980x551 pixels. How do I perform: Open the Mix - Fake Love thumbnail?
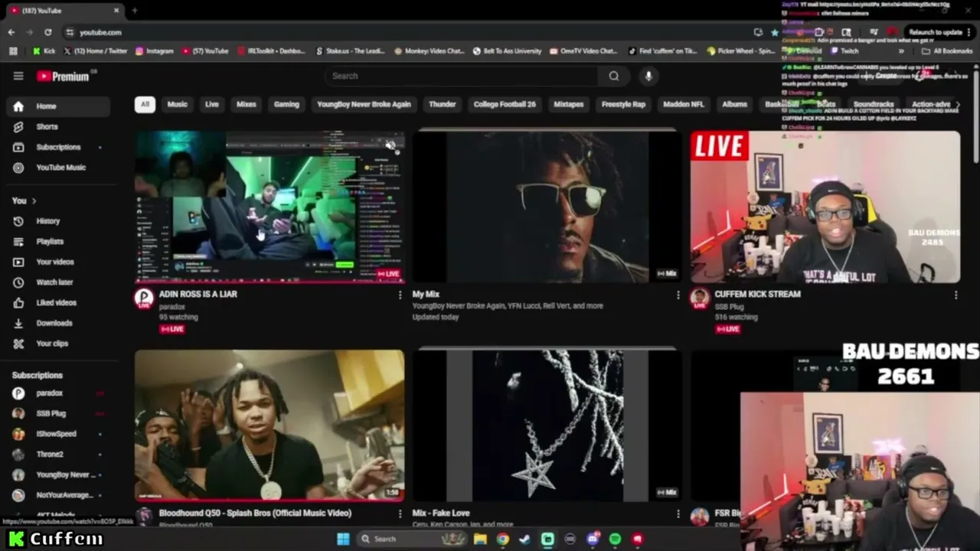547,425
